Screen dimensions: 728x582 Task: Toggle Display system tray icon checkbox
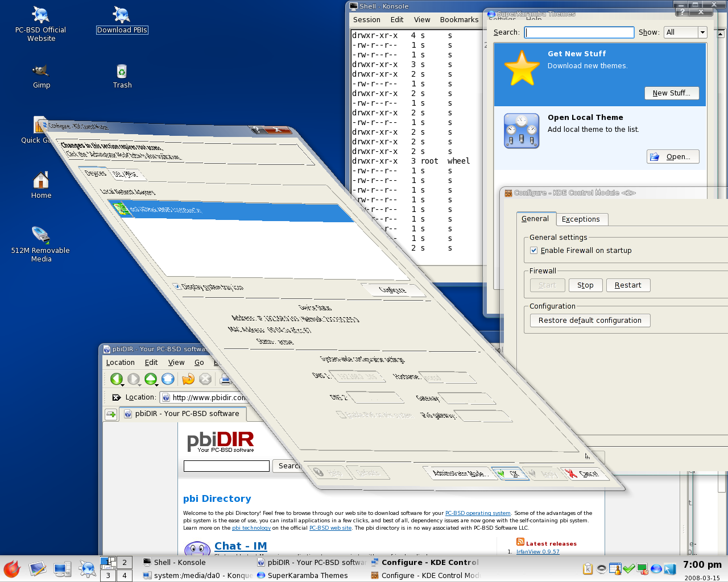176,286
